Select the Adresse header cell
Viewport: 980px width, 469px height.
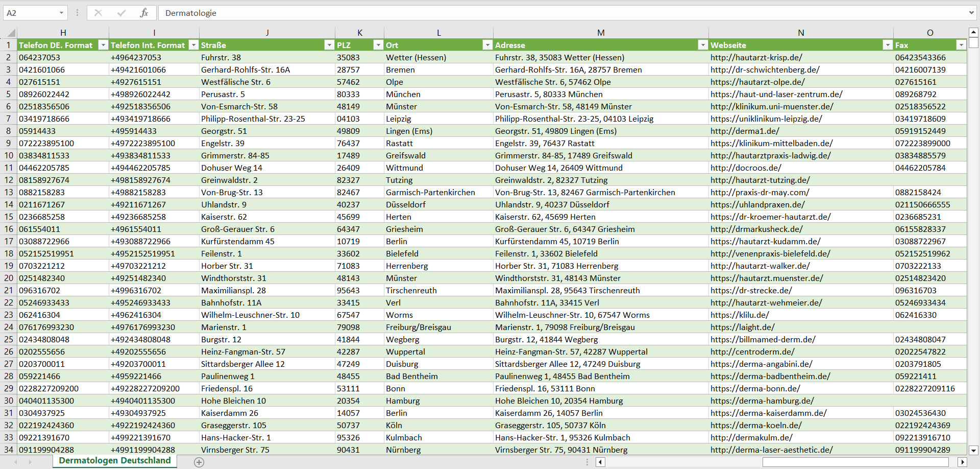click(601, 45)
